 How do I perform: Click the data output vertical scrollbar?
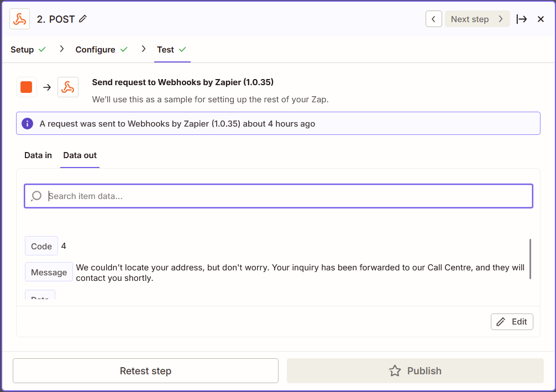tap(530, 259)
